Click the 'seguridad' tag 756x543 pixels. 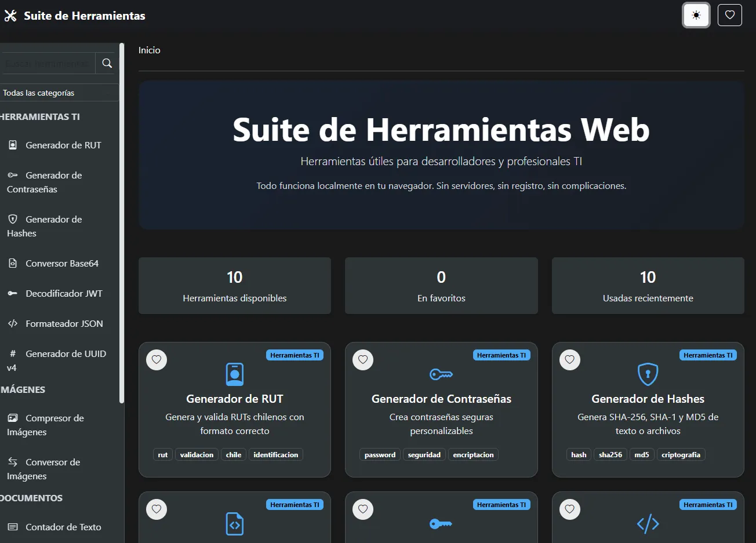point(424,455)
